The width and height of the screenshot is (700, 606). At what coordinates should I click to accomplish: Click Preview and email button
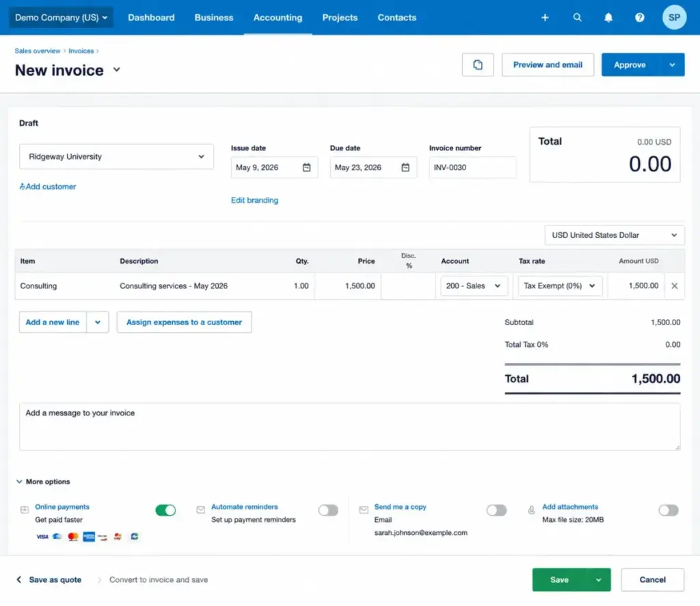point(548,65)
